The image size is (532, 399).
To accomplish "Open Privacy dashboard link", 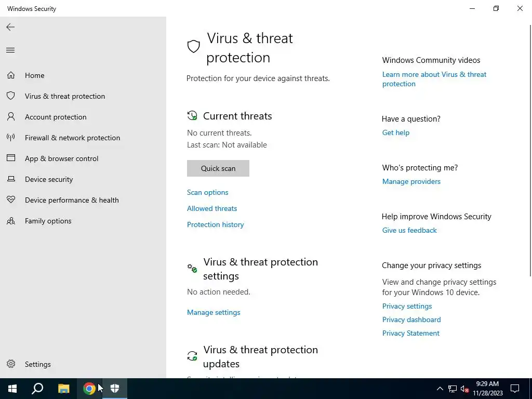I will coord(411,320).
